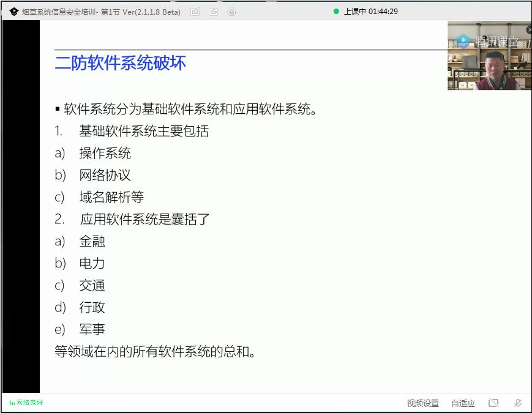Toggle the screen display off icon
The image size is (532, 413).
tap(493, 403)
